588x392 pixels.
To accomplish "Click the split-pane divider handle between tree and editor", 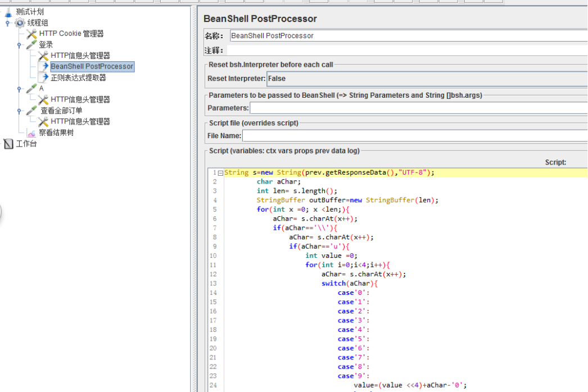I will coord(195,199).
